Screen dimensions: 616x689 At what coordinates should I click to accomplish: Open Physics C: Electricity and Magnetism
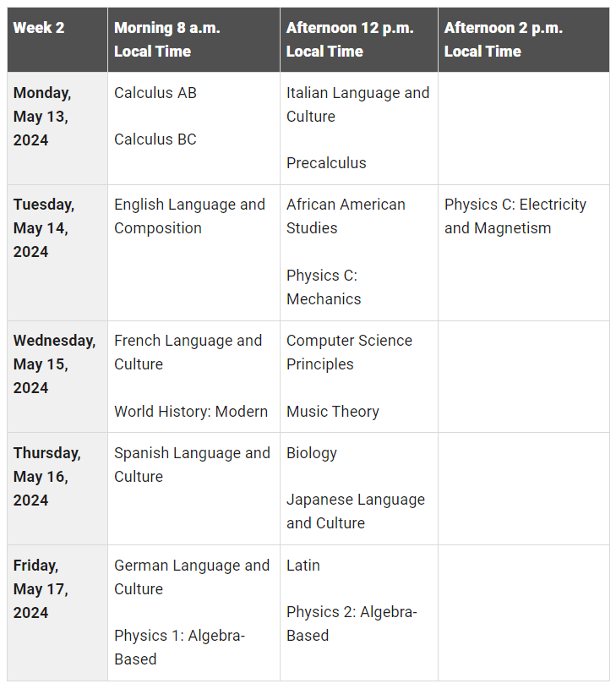515,216
